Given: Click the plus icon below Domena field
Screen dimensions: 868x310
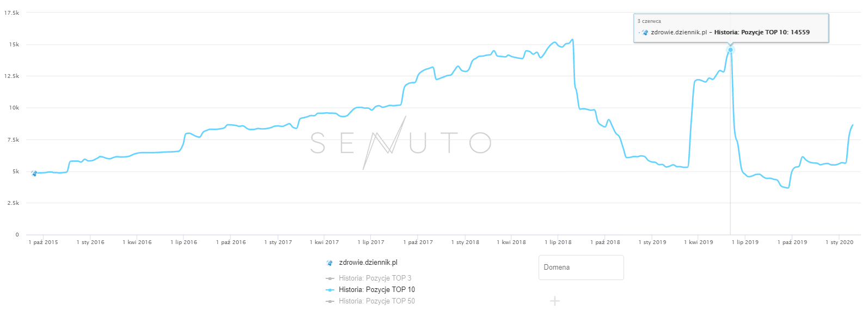Looking at the screenshot, I should pos(554,301).
